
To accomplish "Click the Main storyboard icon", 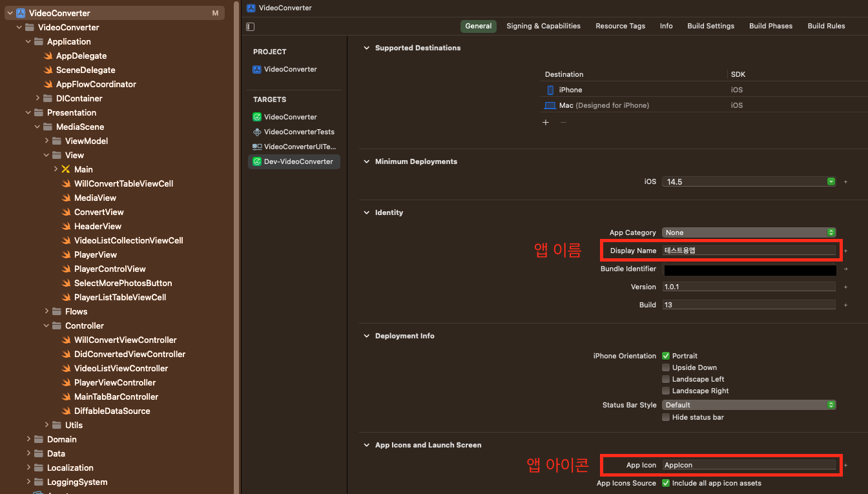I will pyautogui.click(x=66, y=170).
